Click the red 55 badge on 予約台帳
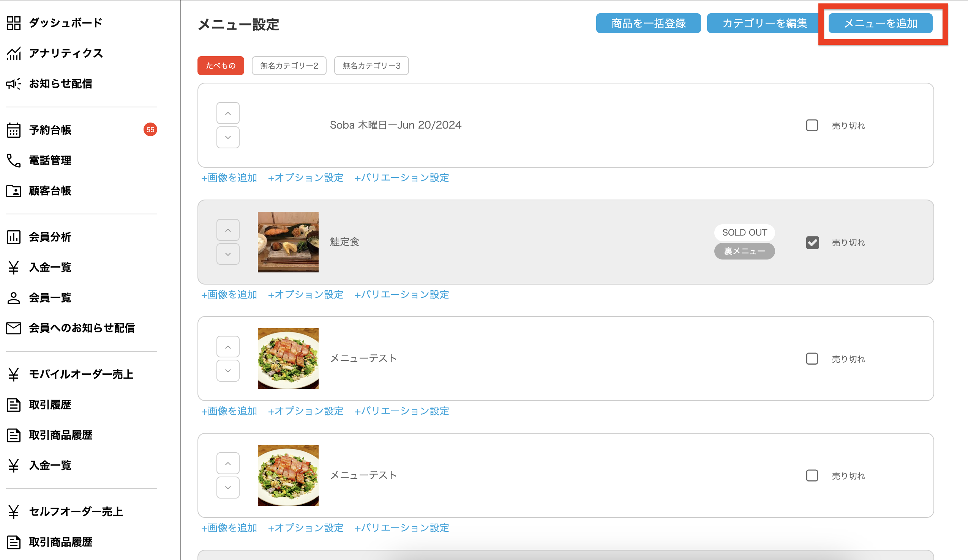 pyautogui.click(x=150, y=130)
